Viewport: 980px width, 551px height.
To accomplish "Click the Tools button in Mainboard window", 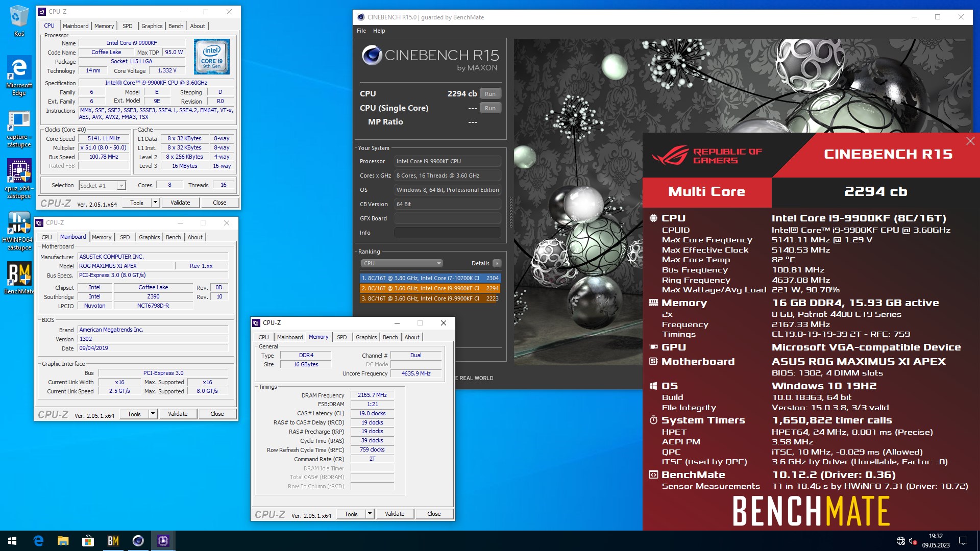I will tap(134, 414).
